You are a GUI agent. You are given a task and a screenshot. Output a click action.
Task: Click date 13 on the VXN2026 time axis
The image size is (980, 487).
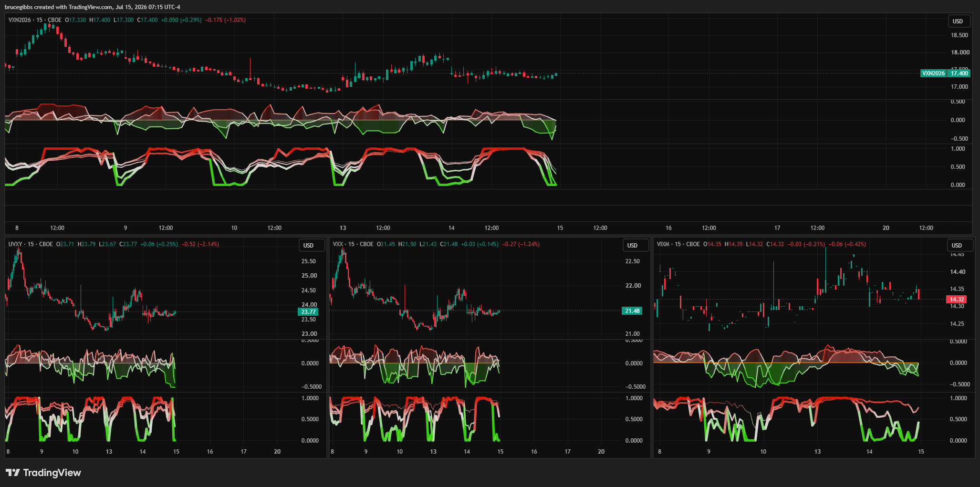[343, 228]
